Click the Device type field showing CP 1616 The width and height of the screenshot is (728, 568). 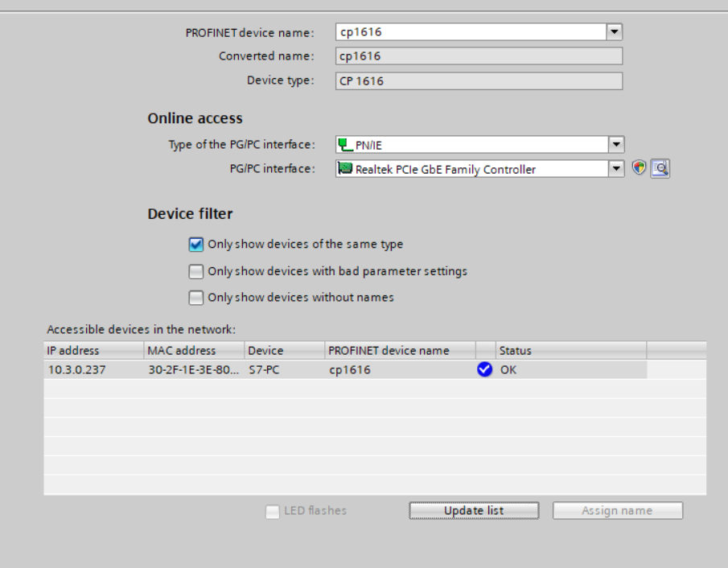(x=479, y=80)
